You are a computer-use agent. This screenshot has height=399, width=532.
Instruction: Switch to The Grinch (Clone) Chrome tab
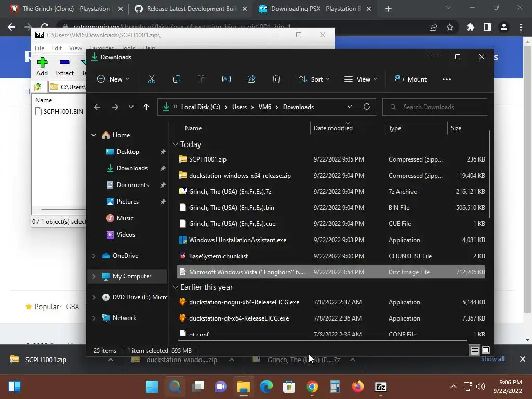click(66, 9)
